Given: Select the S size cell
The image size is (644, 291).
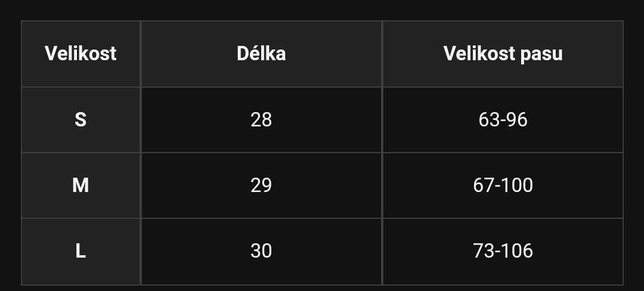Looking at the screenshot, I should (80, 120).
